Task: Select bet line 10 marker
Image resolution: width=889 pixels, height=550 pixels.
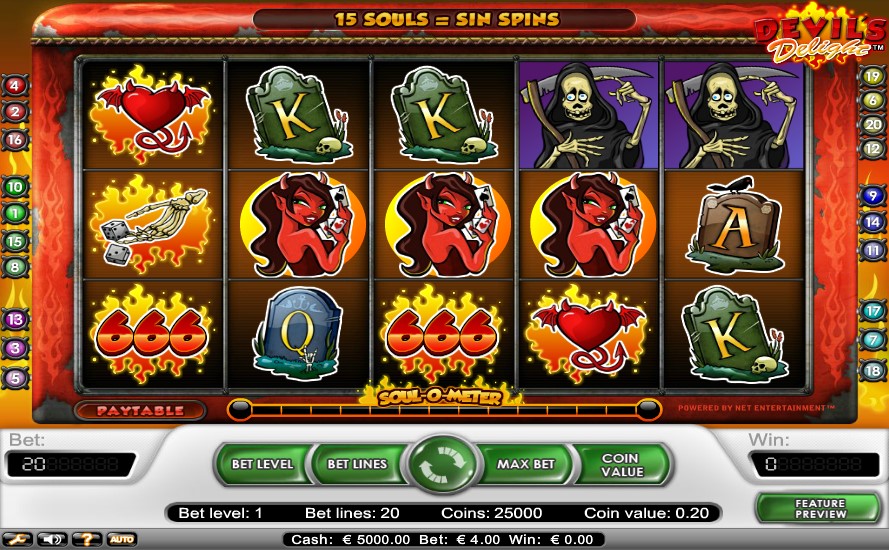Action: coord(15,187)
